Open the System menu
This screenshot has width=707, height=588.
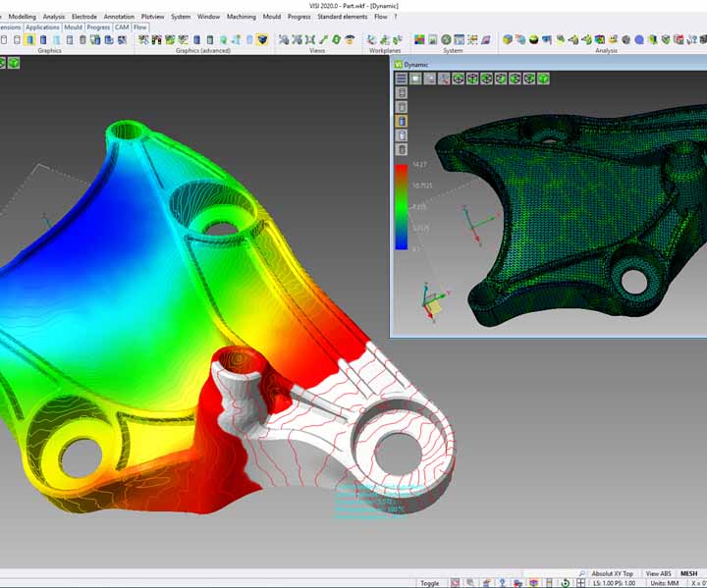(x=181, y=17)
